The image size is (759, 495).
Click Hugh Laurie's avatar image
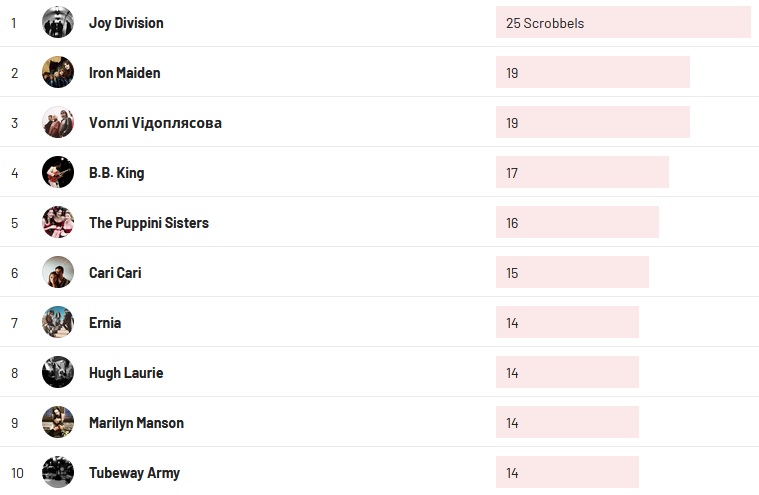(58, 372)
